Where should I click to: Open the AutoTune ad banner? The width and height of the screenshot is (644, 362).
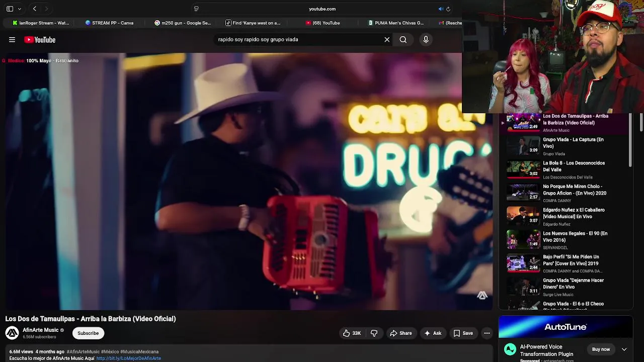pyautogui.click(x=566, y=327)
